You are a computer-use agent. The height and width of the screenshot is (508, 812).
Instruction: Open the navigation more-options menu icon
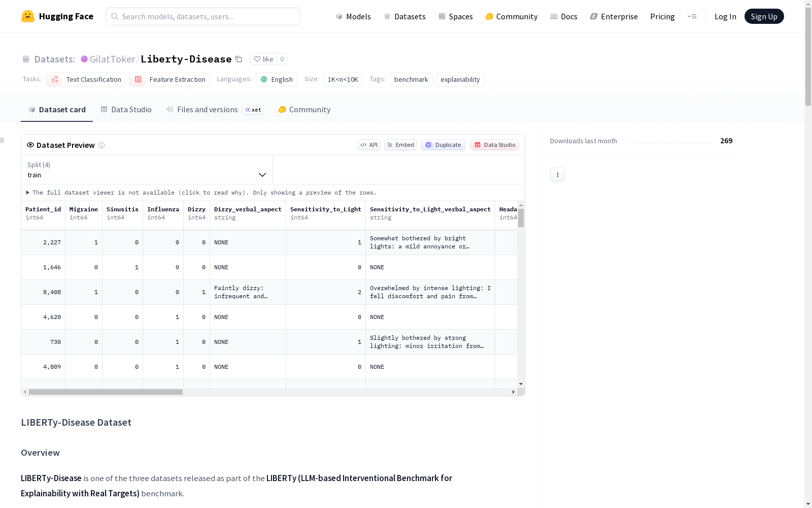[692, 16]
